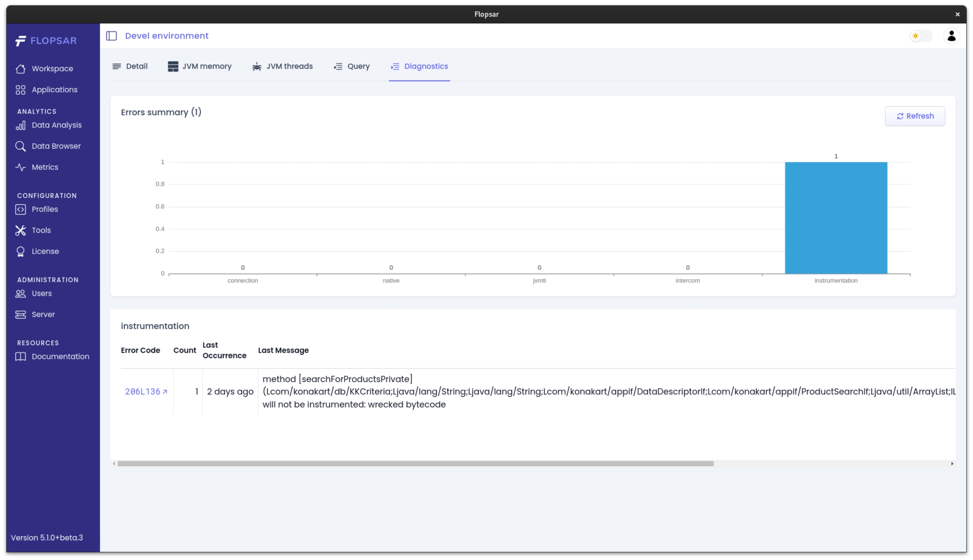Open the License badge icon
The width and height of the screenshot is (973, 560).
click(x=20, y=251)
